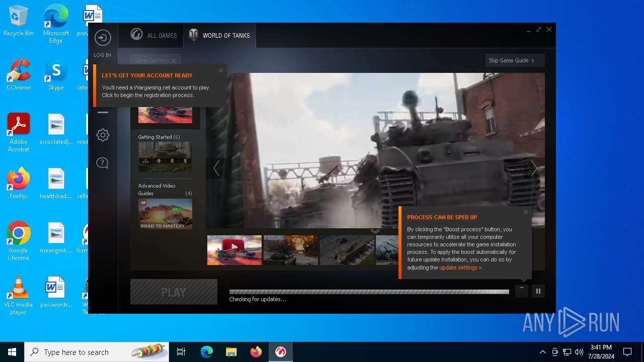Open the volume control in tray
Screen dimensions: 644x362
click(x=579, y=352)
